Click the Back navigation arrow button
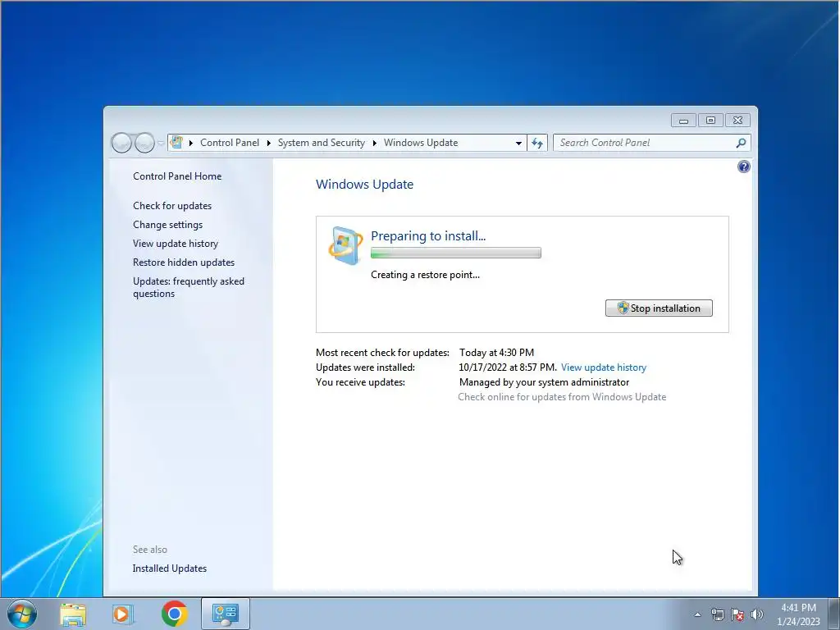Viewport: 840px width, 630px height. (121, 143)
